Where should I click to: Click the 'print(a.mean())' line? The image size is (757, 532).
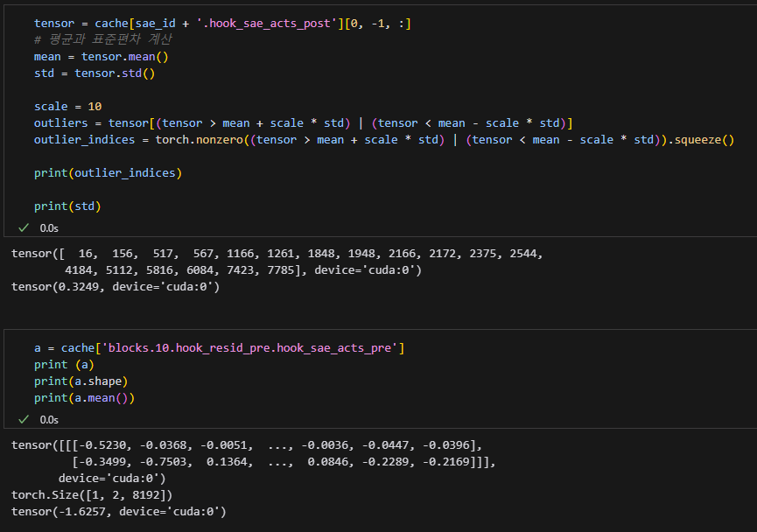point(84,398)
